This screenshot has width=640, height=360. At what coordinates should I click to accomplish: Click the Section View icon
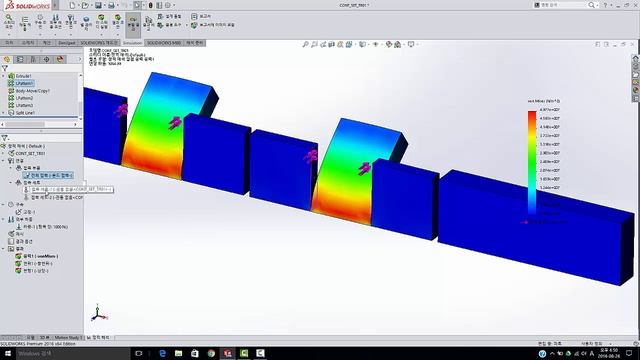[x=331, y=44]
